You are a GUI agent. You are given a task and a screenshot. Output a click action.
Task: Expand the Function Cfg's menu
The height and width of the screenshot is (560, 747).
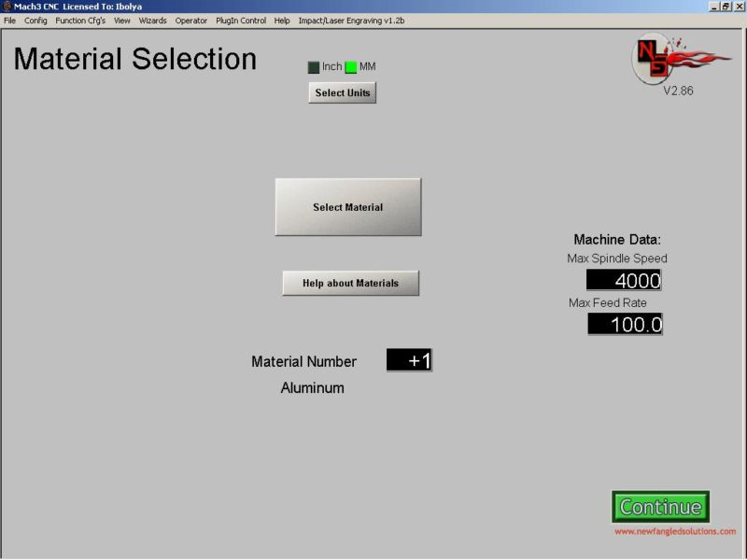point(80,21)
